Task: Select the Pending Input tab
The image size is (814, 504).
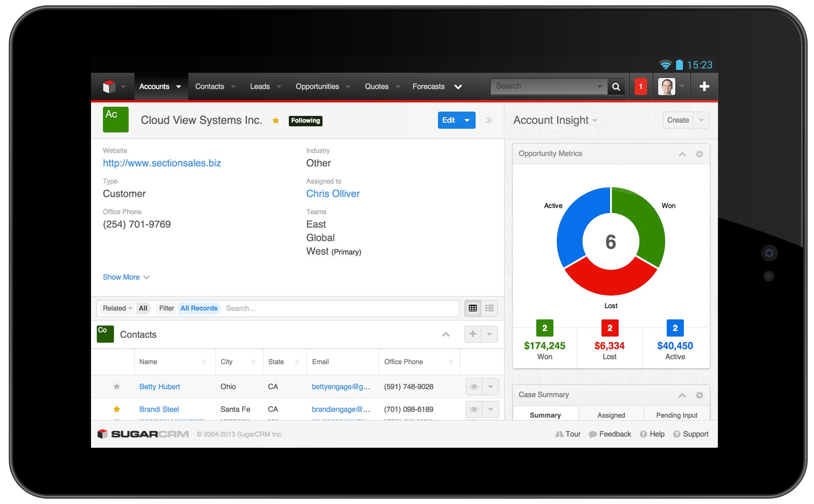Action: [x=677, y=415]
